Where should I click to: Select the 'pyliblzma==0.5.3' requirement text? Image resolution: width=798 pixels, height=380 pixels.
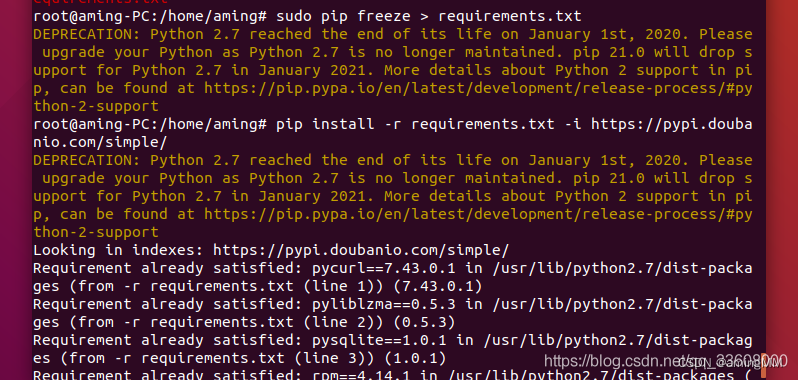coord(384,304)
